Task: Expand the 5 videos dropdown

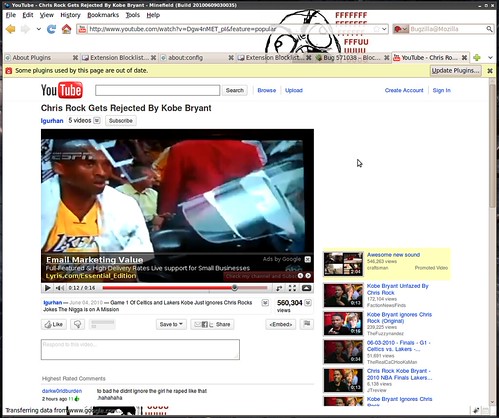Action: pos(97,120)
